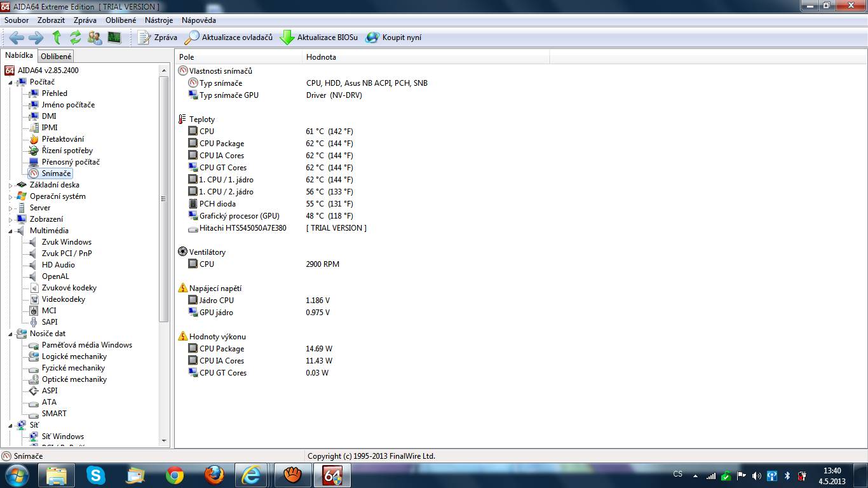Select Přehled in the tree
This screenshot has height=488, width=868.
(x=55, y=93)
